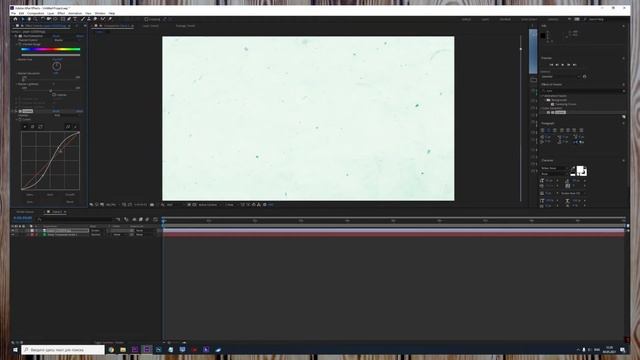640x360 pixels.
Task: Switch to the Standard workspace
Action: [505, 19]
